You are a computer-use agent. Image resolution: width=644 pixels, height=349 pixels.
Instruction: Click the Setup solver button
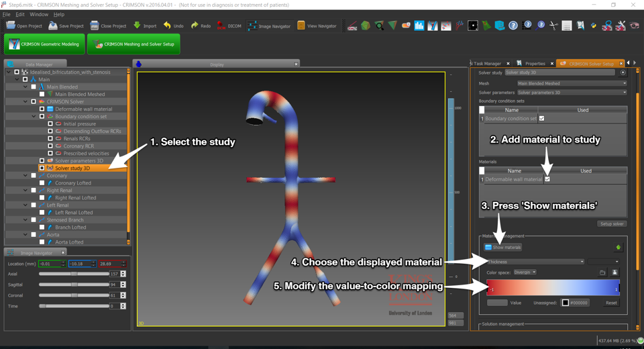pos(611,223)
